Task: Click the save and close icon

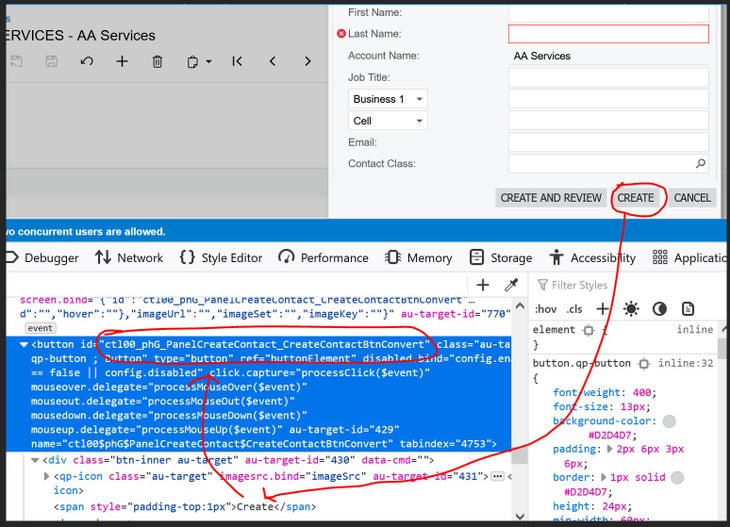Action: [16, 61]
